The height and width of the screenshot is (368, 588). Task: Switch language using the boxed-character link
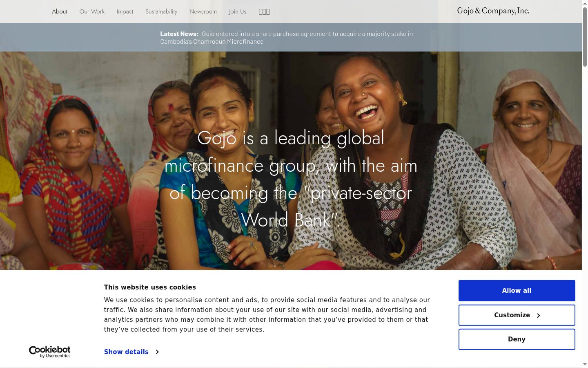click(x=264, y=12)
